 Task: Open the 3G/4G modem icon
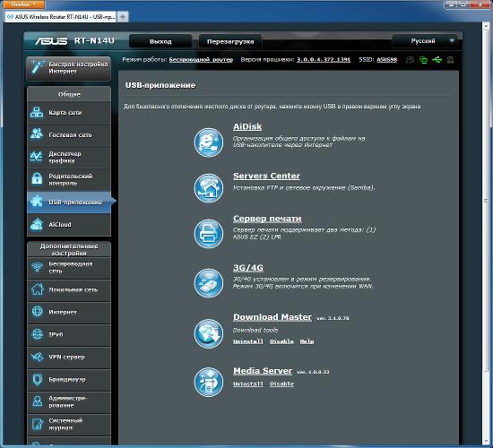tap(209, 283)
